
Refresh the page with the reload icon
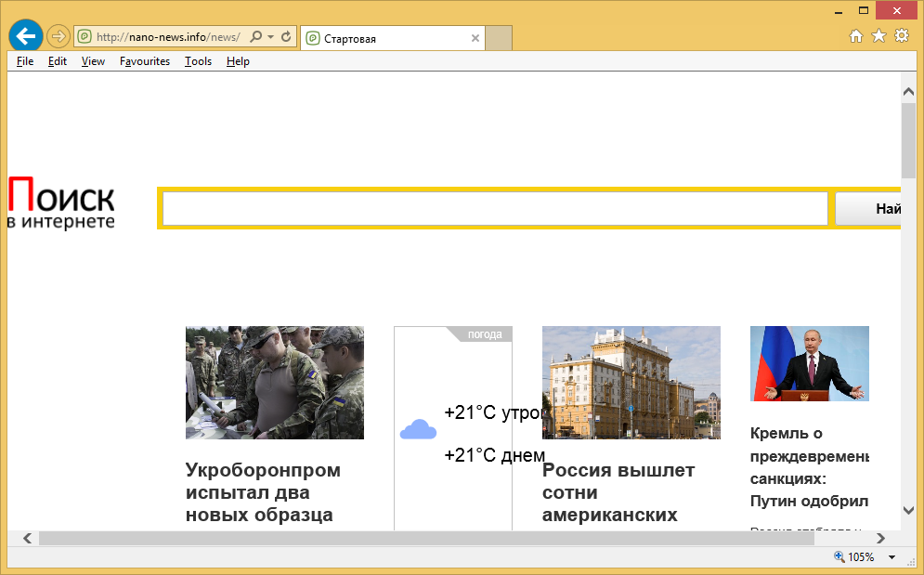point(286,36)
